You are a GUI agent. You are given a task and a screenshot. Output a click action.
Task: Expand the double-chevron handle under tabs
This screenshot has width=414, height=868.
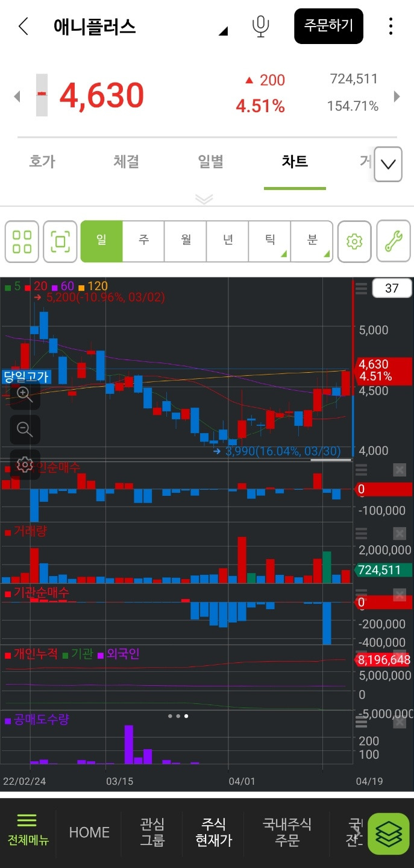coord(204,199)
